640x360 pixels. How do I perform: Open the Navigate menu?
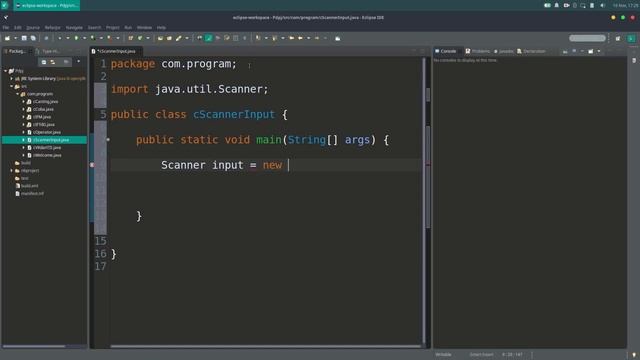tap(74, 28)
